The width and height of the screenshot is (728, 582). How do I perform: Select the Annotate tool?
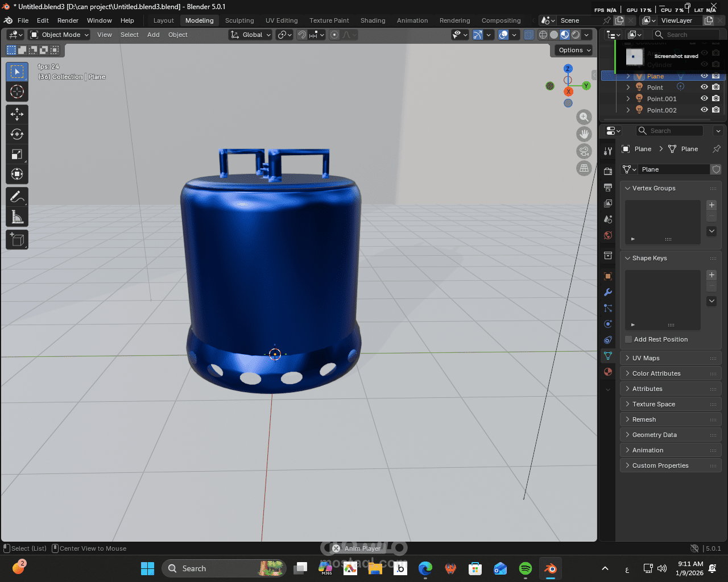(17, 197)
